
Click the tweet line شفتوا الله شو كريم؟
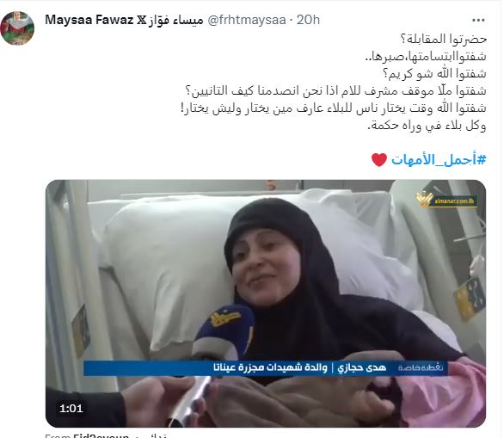pyautogui.click(x=434, y=74)
